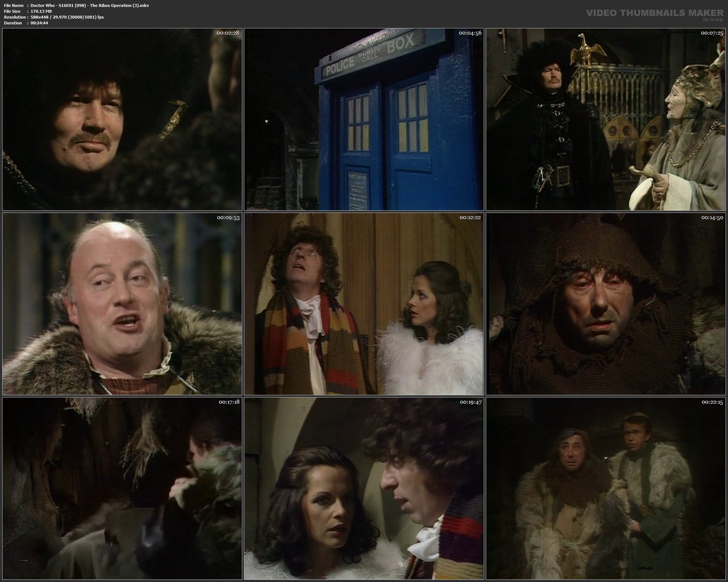Image resolution: width=728 pixels, height=582 pixels.
Task: Click the 00:14:50 timestamp label
Action: [712, 218]
